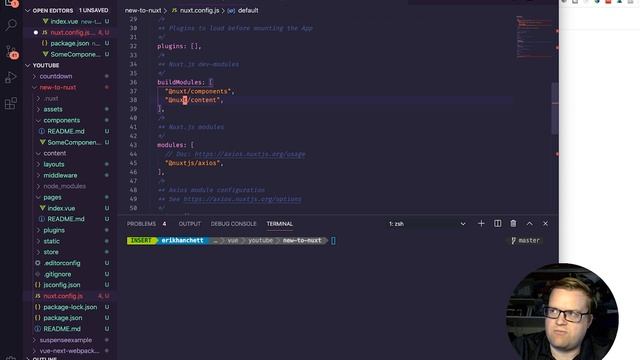This screenshot has width=640, height=360.
Task: Open the package-lock.json file
Action: coord(70,307)
